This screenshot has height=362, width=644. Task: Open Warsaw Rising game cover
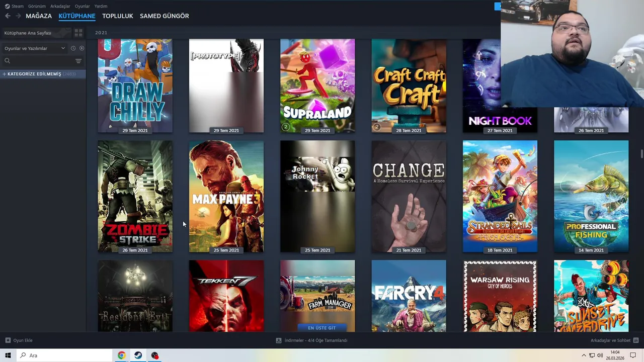tap(500, 296)
